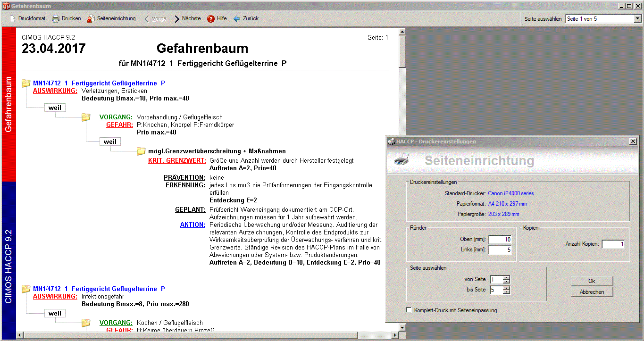Click the Seiteneinrichtung page setup icon
644x341 pixels.
[x=91, y=19]
